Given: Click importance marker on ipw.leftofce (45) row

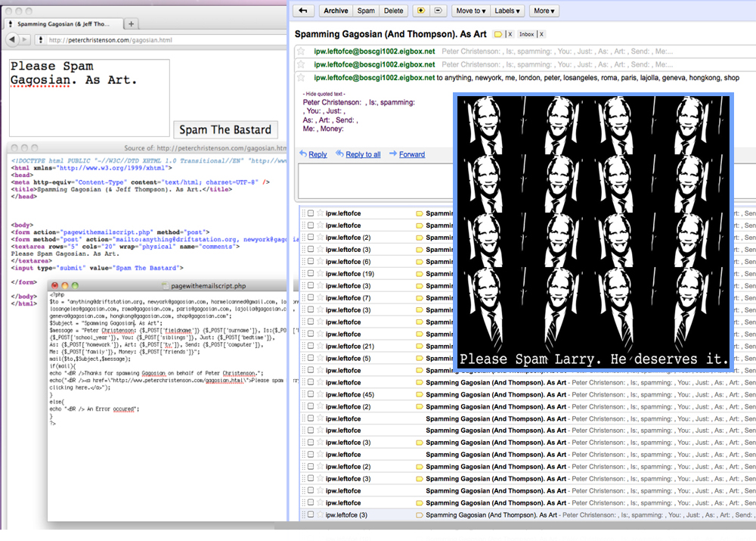Looking at the screenshot, I should coord(420,394).
